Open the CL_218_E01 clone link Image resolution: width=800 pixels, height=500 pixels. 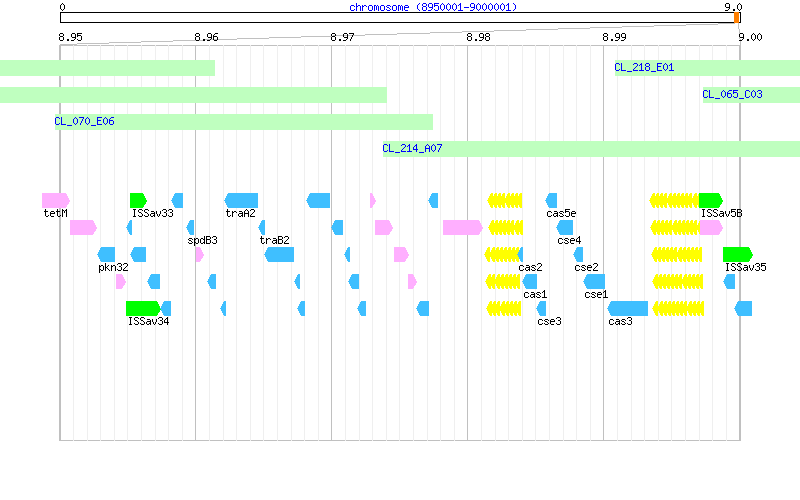click(644, 67)
